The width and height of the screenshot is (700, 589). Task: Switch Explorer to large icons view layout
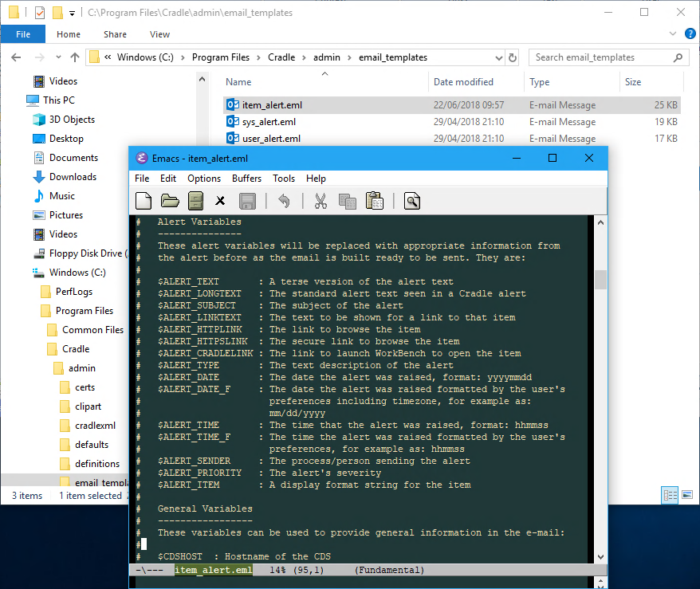pyautogui.click(x=687, y=495)
